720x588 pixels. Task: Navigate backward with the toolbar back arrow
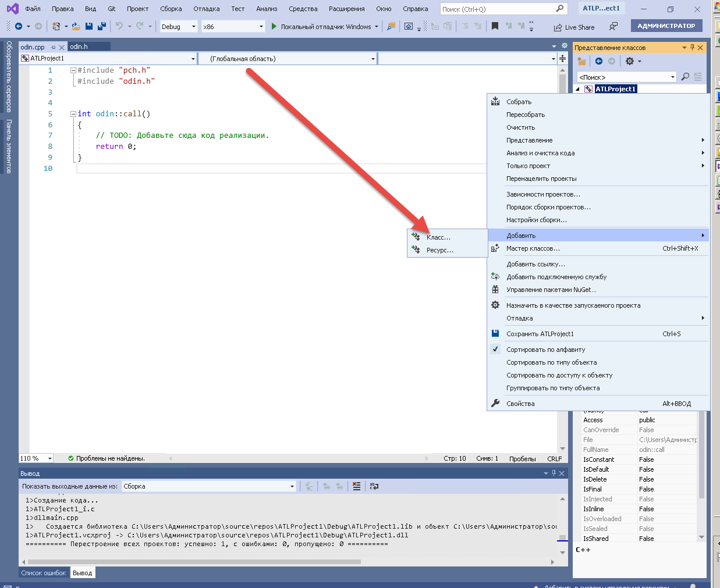19,26
